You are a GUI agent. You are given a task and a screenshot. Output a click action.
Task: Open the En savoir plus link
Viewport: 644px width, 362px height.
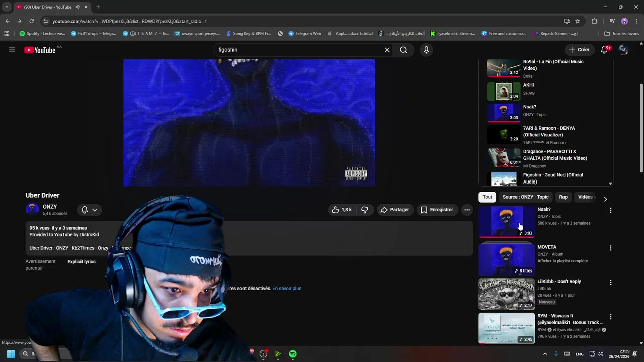tap(287, 289)
